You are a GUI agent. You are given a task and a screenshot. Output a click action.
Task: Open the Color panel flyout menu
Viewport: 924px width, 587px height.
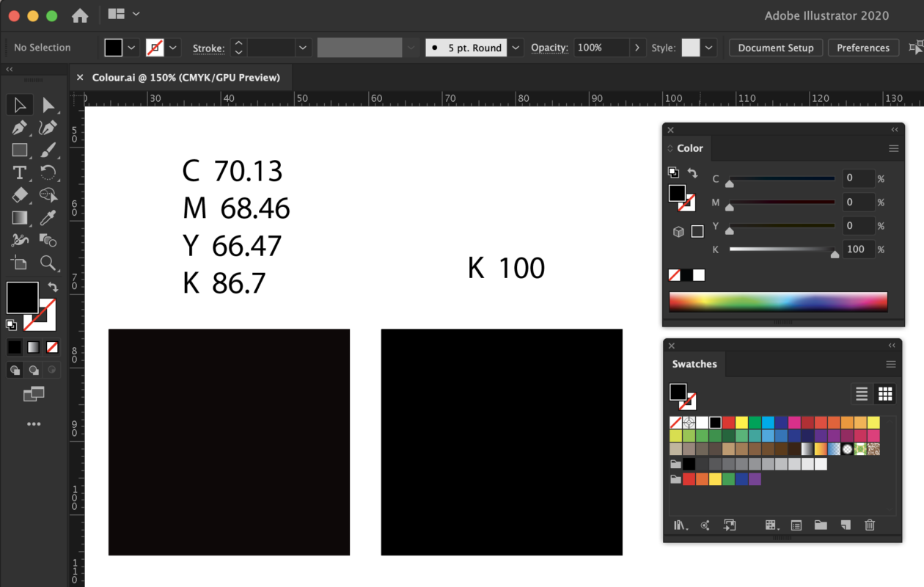(x=893, y=148)
